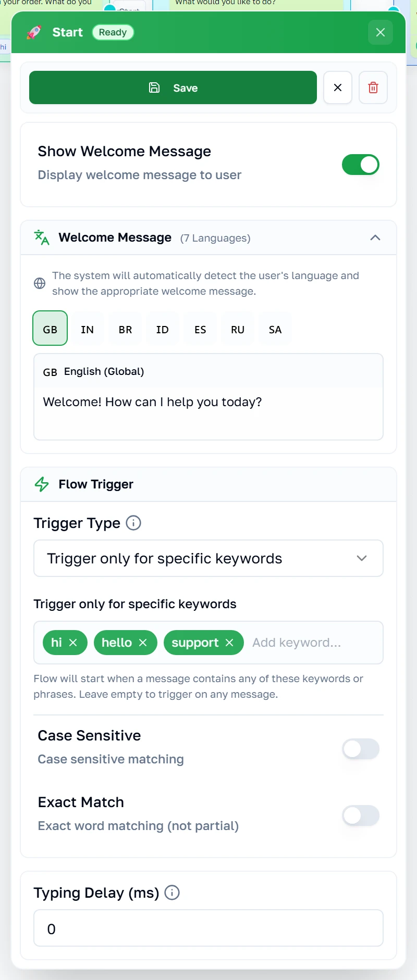Select the IN language tab
This screenshot has width=417, height=980.
88,330
